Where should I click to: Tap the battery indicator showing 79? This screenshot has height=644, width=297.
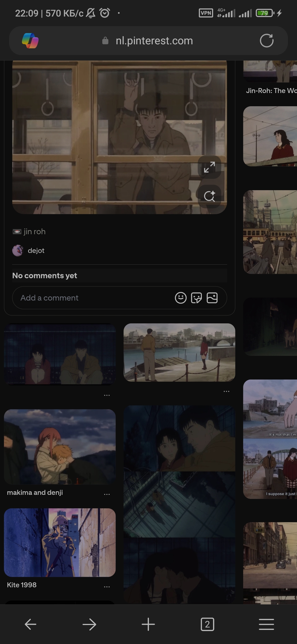pos(265,13)
